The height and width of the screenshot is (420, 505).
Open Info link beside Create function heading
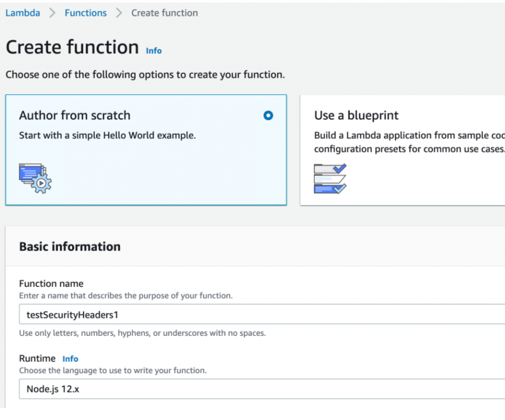point(154,51)
